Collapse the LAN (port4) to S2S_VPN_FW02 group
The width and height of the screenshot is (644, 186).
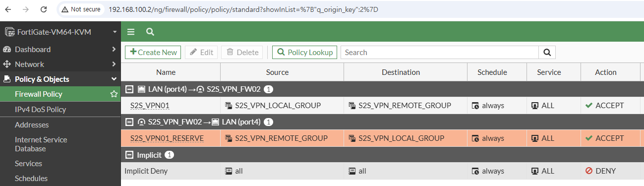(129, 89)
